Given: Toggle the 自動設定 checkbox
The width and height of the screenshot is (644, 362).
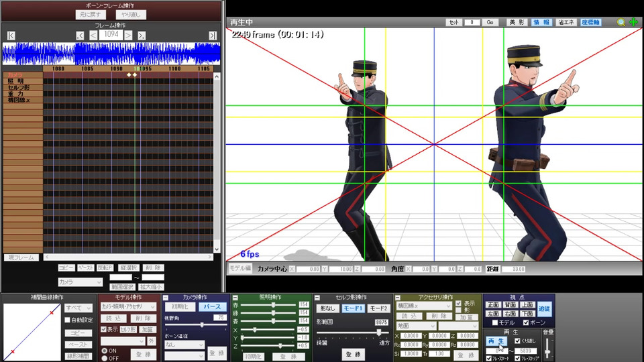Looking at the screenshot, I should coord(68,320).
